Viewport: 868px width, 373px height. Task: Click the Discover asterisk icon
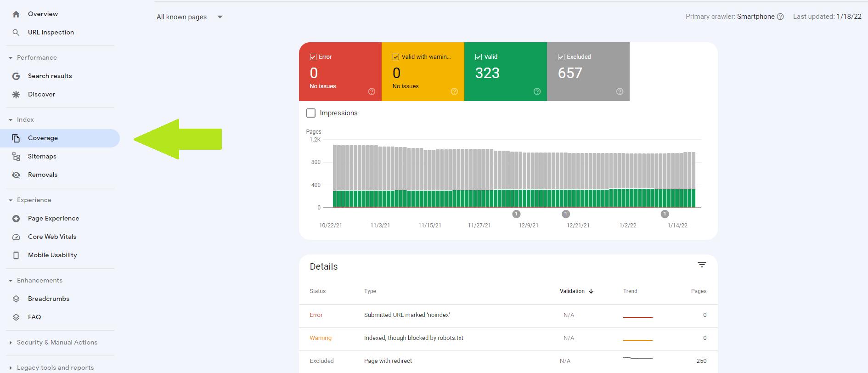16,95
